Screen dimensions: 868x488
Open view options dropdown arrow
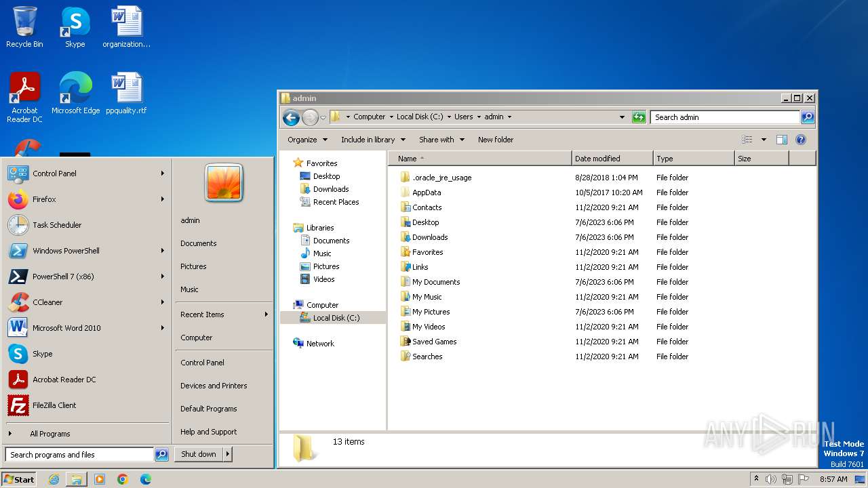point(764,140)
